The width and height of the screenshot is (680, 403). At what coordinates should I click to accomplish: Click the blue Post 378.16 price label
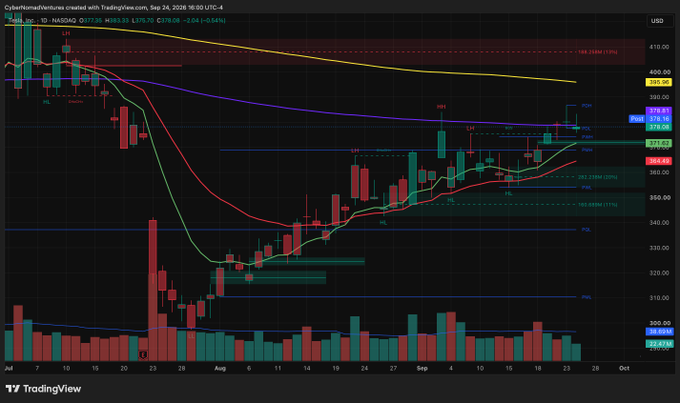tap(650, 118)
